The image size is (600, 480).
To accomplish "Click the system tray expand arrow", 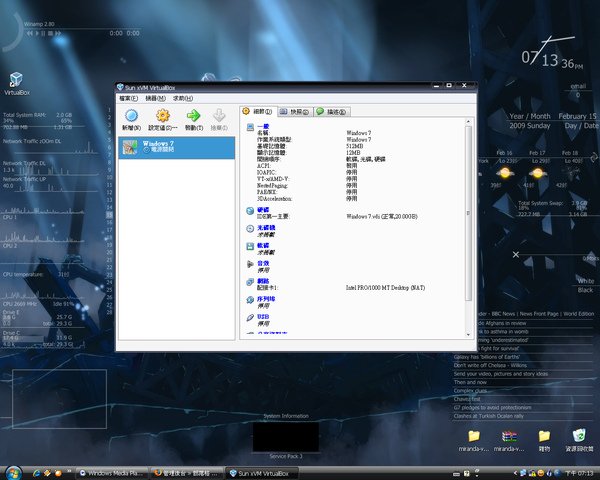I will point(515,473).
